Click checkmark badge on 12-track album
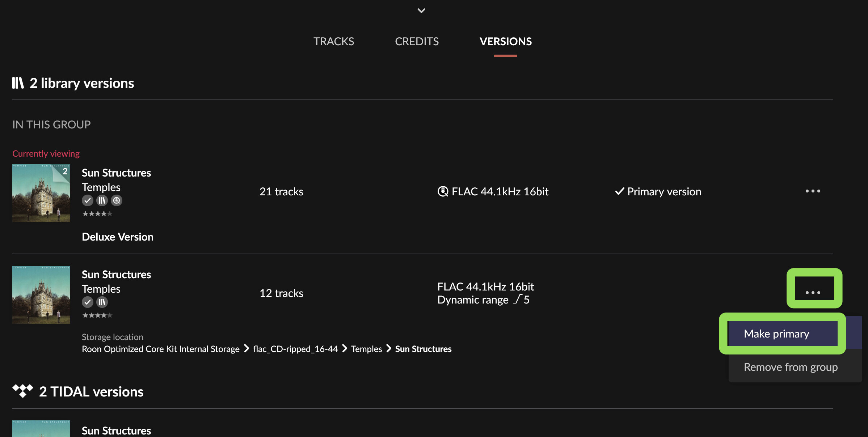Screen dimensions: 868x437 pyautogui.click(x=88, y=302)
